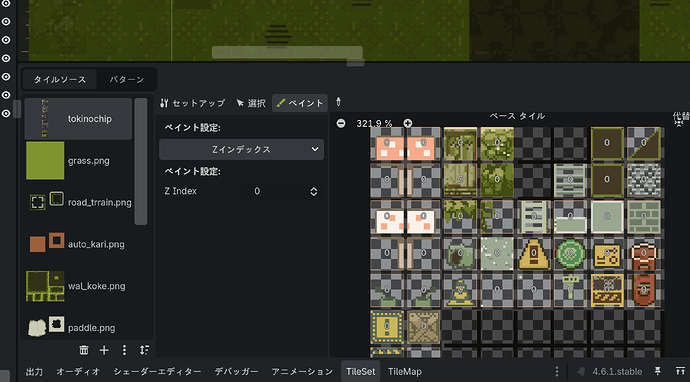This screenshot has height=382, width=690.
Task: Pick the golden statue on pedestal tile
Action: pos(460,290)
